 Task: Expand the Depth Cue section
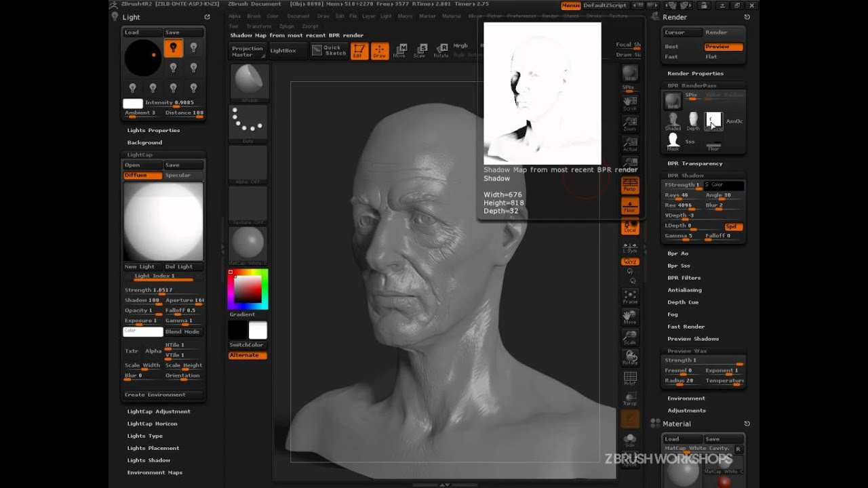pos(682,302)
